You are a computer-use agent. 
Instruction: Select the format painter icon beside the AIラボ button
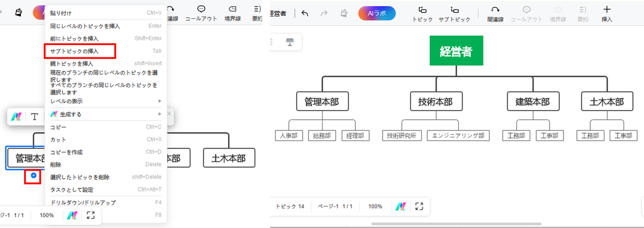(x=343, y=13)
